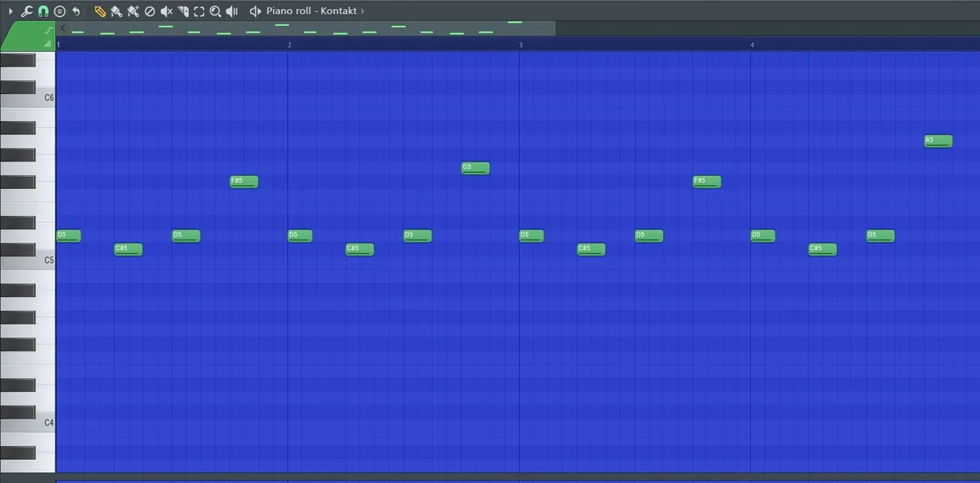Select the Paint brush tool

click(x=116, y=11)
